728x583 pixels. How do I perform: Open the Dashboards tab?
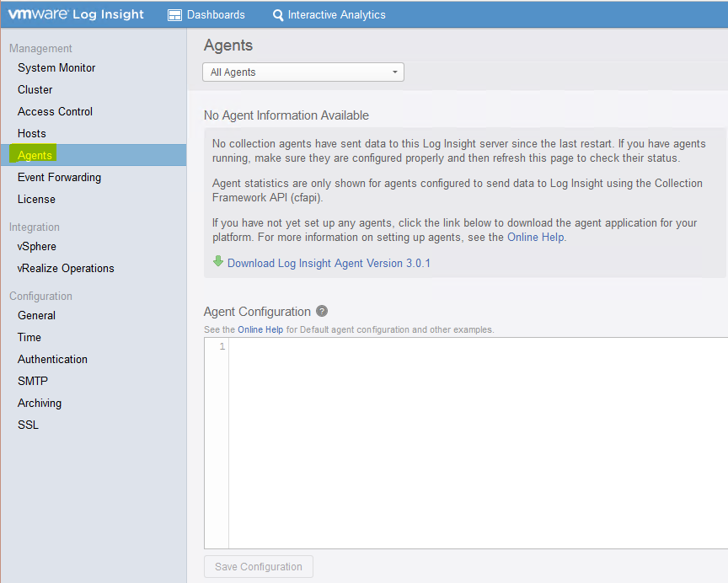[x=206, y=15]
